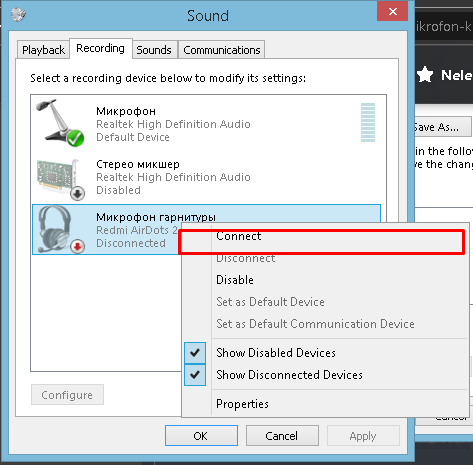Screen dimensions: 473x465
Task: Click the Микрофон microphone device icon
Action: tap(60, 123)
